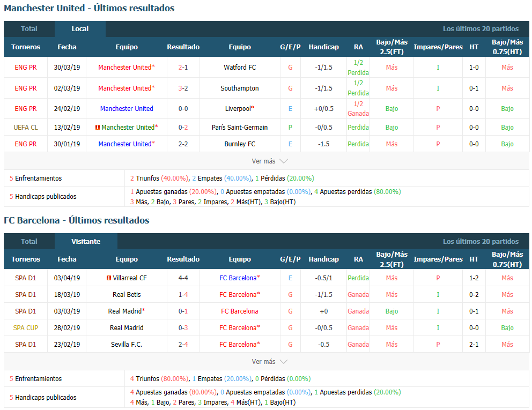Image resolution: width=532 pixels, height=410 pixels.
Task: Click the red card icon in the UEFA CL row
Action: (x=98, y=128)
